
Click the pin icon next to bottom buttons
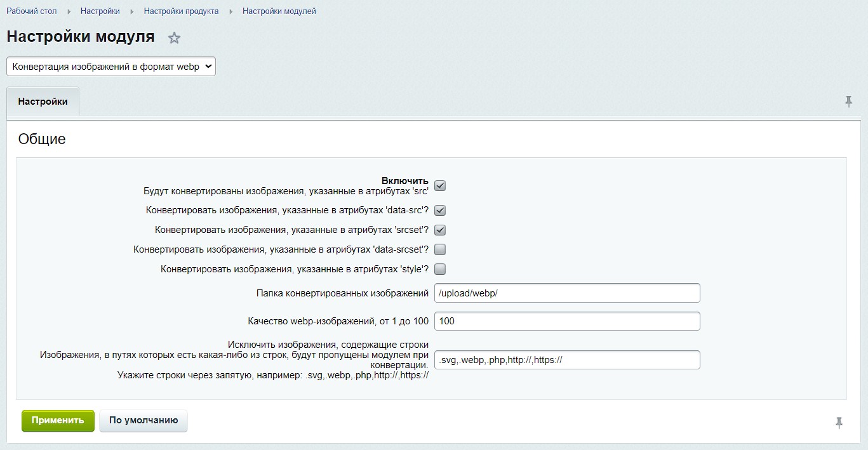[839, 423]
